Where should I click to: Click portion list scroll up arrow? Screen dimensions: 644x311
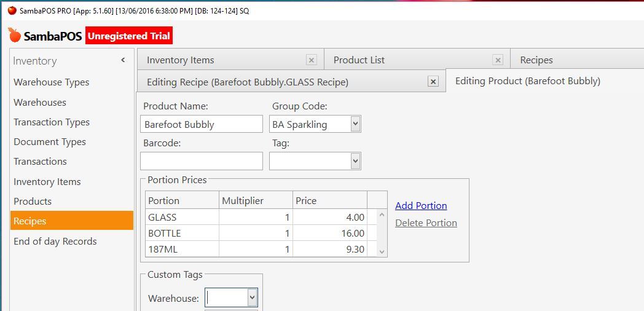pyautogui.click(x=382, y=214)
